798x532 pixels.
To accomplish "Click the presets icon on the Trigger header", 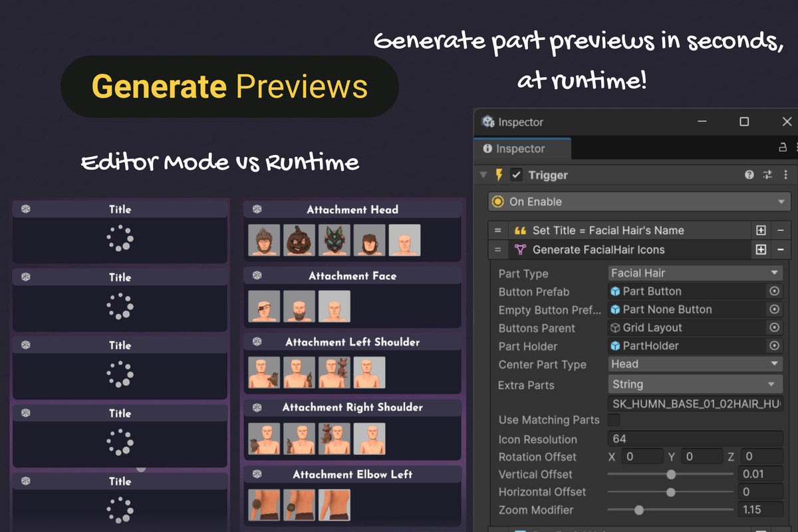I will point(767,175).
